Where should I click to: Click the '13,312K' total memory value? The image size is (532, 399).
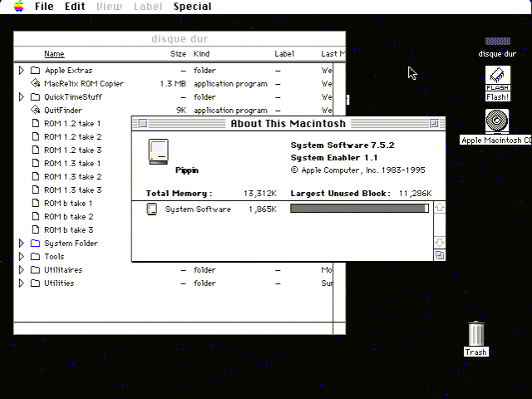(x=260, y=194)
